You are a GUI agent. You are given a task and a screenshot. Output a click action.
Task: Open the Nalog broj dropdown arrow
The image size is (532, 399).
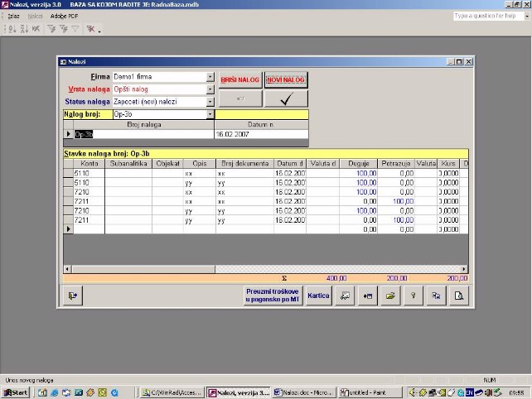click(210, 114)
